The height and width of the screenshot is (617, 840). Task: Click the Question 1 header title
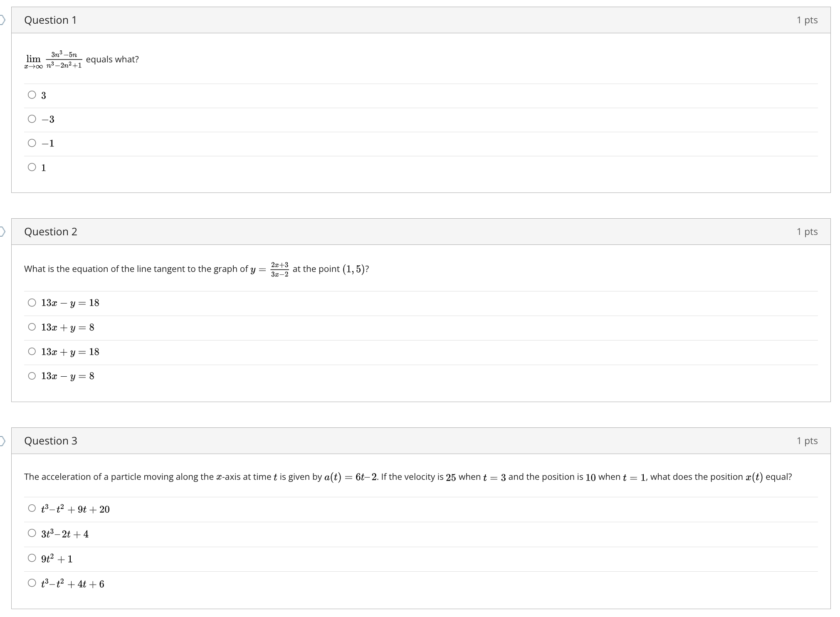click(50, 20)
